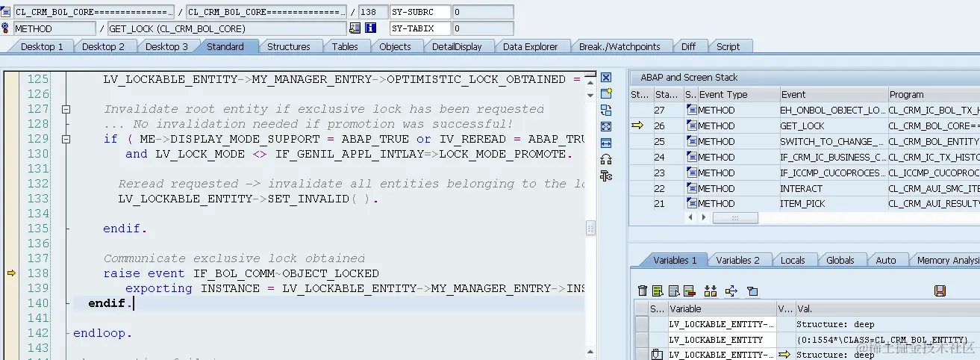Open the Tables tab
This screenshot has width=980, height=360.
pos(345,46)
